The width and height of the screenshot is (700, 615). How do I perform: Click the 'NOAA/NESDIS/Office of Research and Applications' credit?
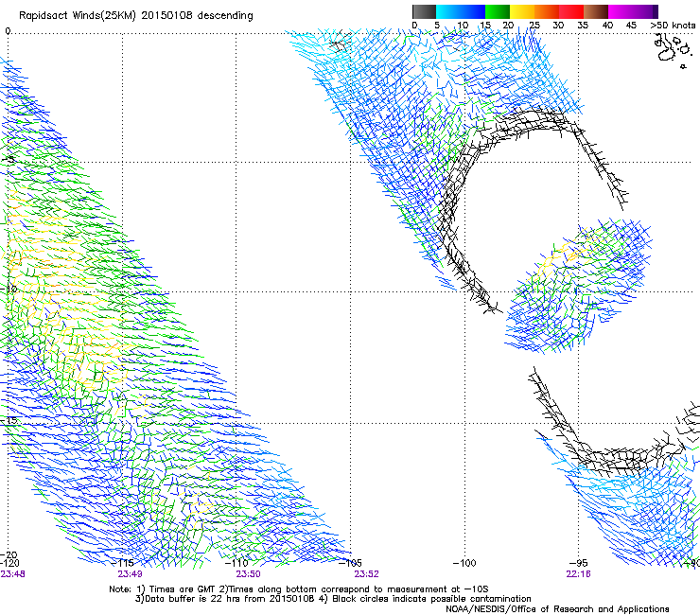557,609
